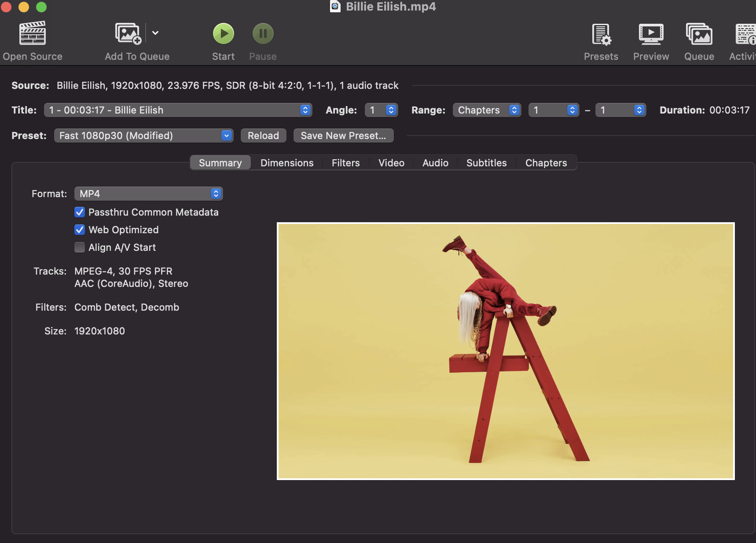Image resolution: width=756 pixels, height=543 pixels.
Task: Enable the Align A/V Start checkbox
Action: [x=80, y=247]
